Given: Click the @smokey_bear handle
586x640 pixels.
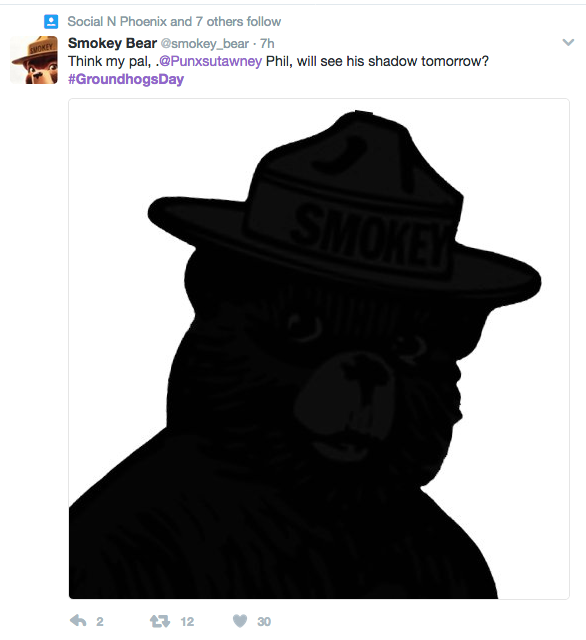Looking at the screenshot, I should click(204, 43).
